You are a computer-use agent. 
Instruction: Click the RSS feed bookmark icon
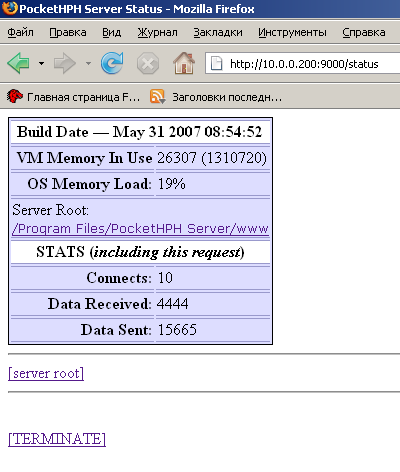click(x=157, y=97)
